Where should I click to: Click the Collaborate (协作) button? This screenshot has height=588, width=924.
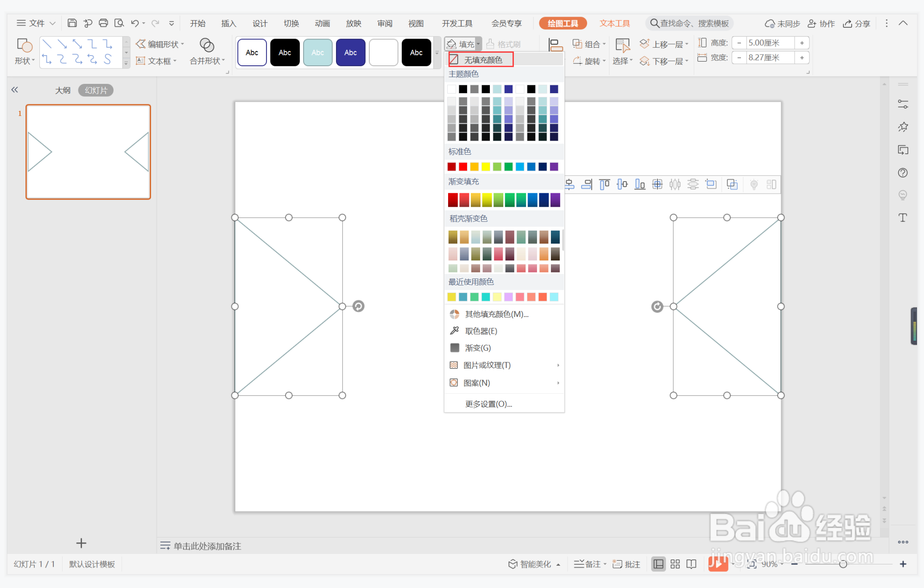821,23
